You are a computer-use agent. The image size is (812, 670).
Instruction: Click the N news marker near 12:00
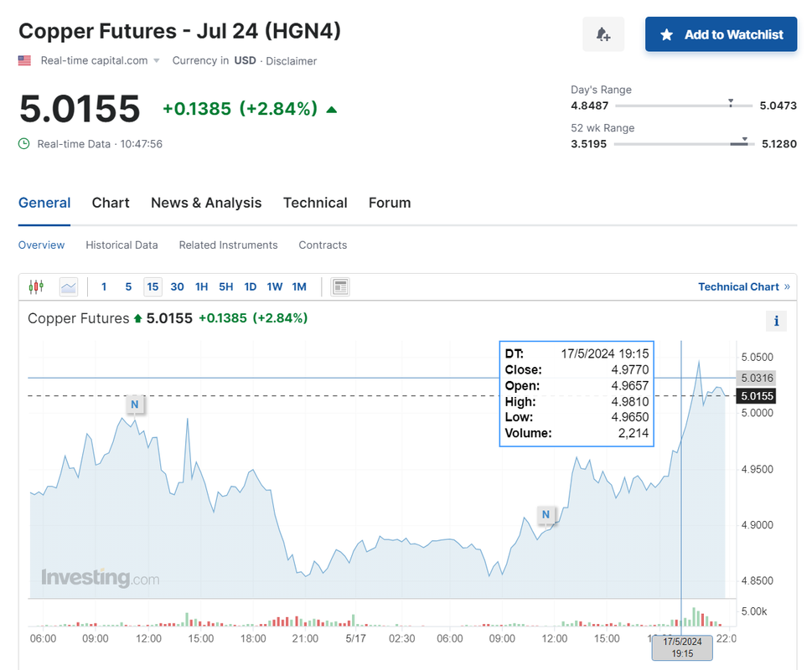coord(135,404)
